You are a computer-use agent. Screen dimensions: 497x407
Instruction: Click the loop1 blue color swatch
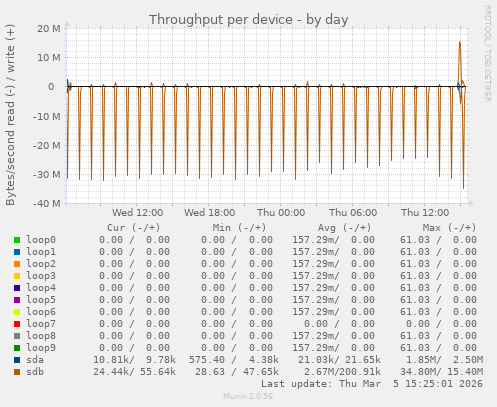click(x=17, y=252)
